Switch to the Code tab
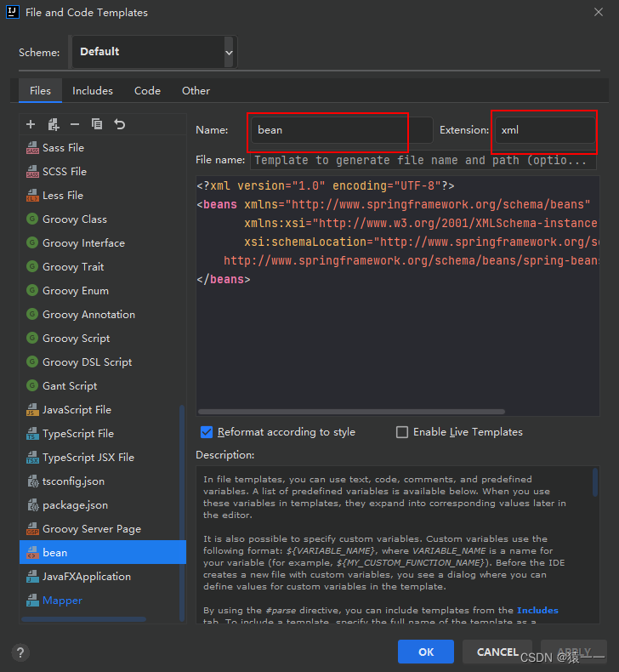This screenshot has width=619, height=672. point(147,90)
